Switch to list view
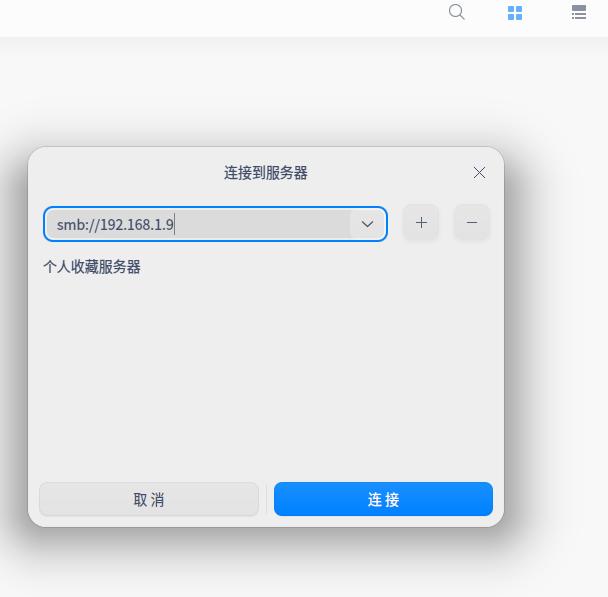The width and height of the screenshot is (608, 597). (x=579, y=12)
